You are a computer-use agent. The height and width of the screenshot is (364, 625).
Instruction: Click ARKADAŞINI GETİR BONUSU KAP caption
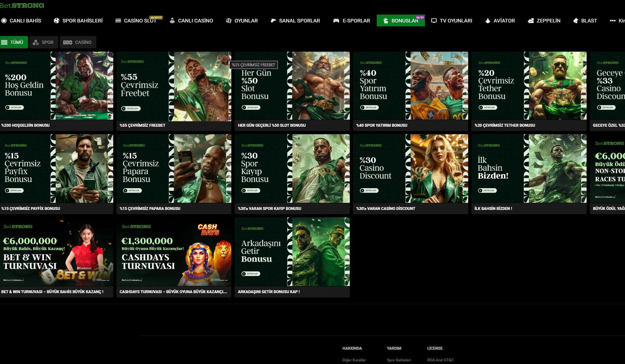[x=269, y=292]
